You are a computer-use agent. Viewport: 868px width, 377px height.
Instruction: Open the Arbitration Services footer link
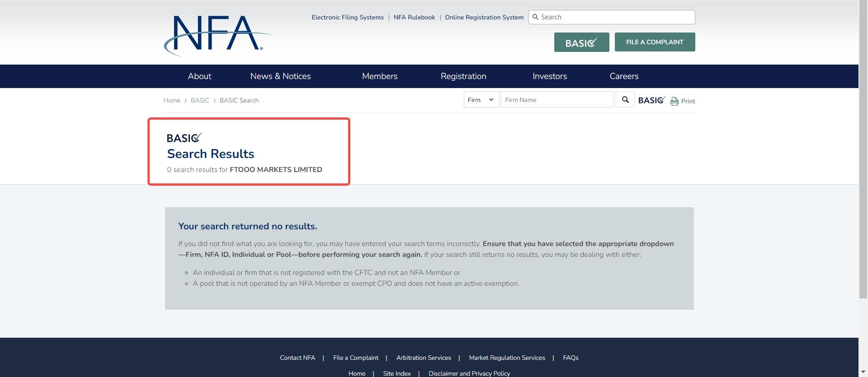point(424,358)
